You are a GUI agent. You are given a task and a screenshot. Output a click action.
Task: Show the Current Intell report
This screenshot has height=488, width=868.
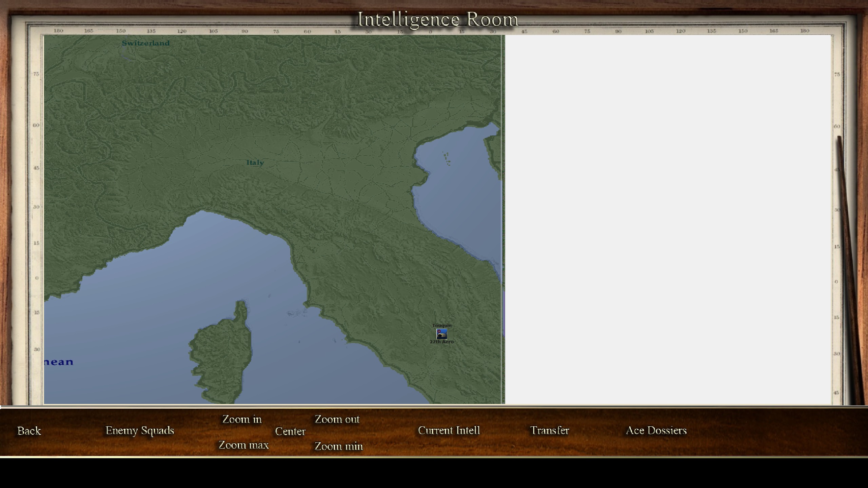449,430
